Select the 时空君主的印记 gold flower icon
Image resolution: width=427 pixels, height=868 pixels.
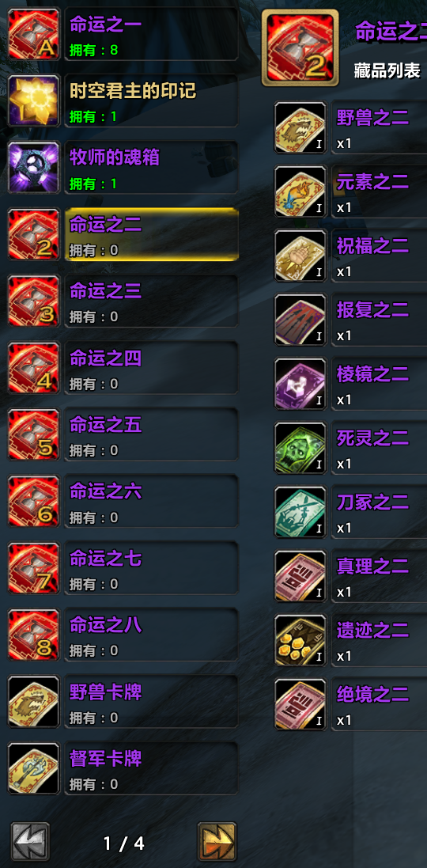[34, 100]
